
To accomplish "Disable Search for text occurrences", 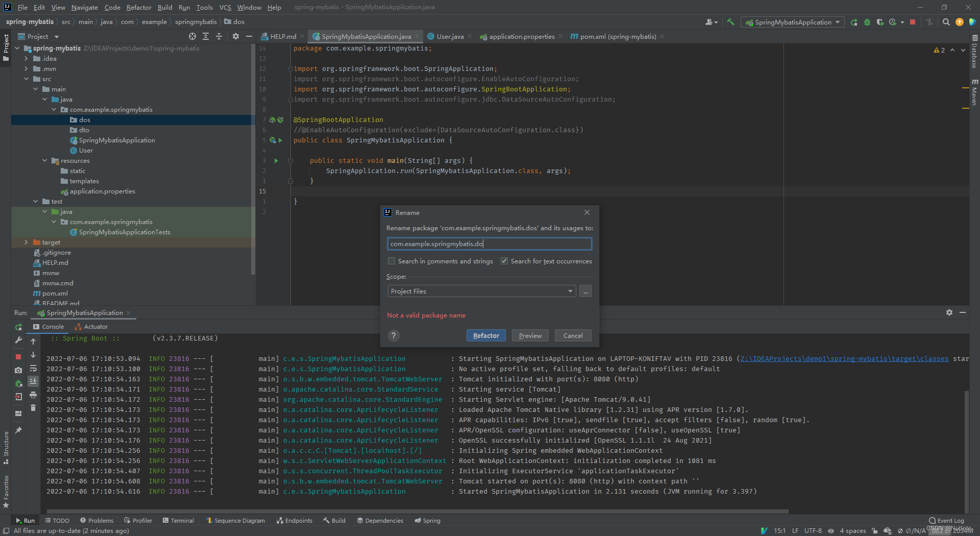I will (x=504, y=261).
